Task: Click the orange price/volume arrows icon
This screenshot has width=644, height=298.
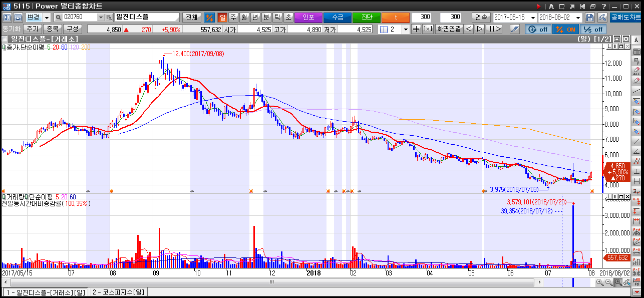Action: (210, 17)
